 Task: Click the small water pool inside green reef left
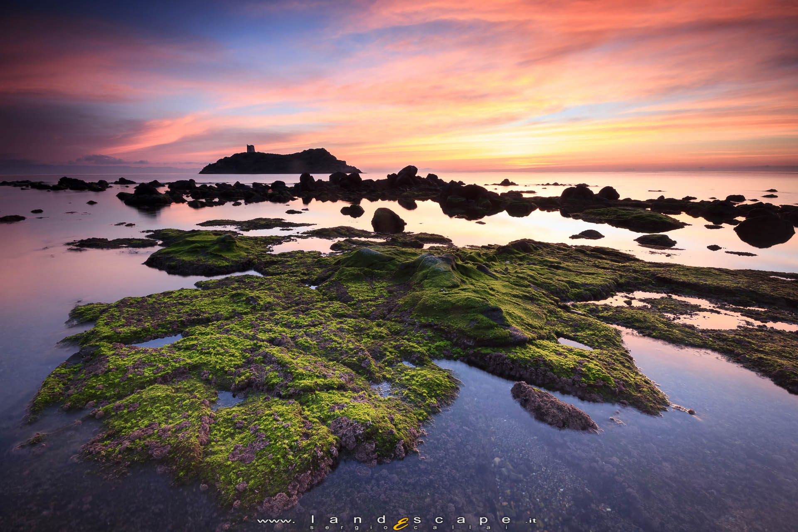(158, 342)
